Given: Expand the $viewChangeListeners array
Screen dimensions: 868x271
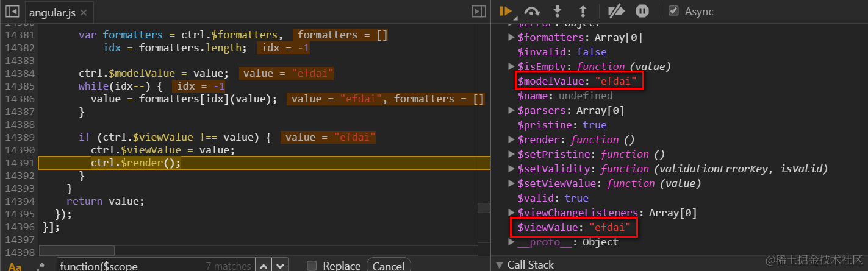Looking at the screenshot, I should 512,213.
